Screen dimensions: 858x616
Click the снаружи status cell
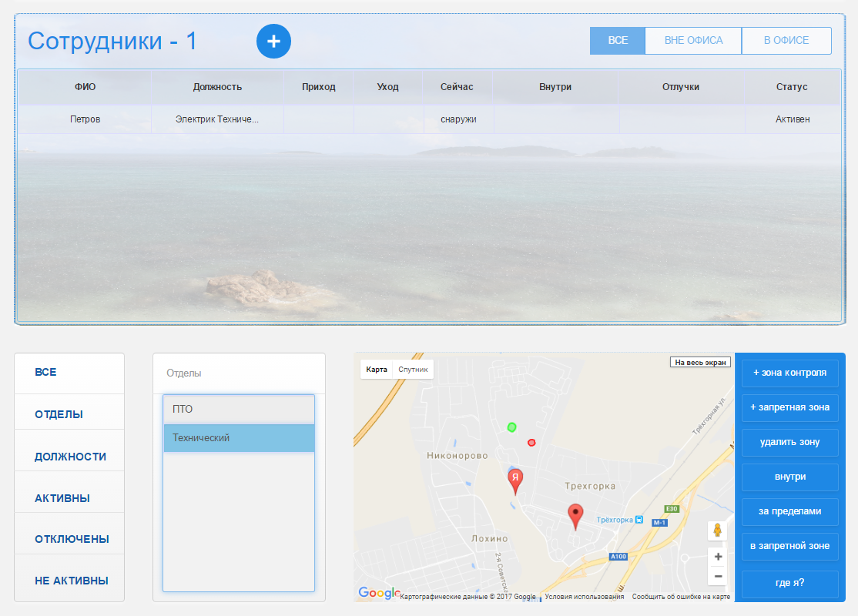point(458,119)
